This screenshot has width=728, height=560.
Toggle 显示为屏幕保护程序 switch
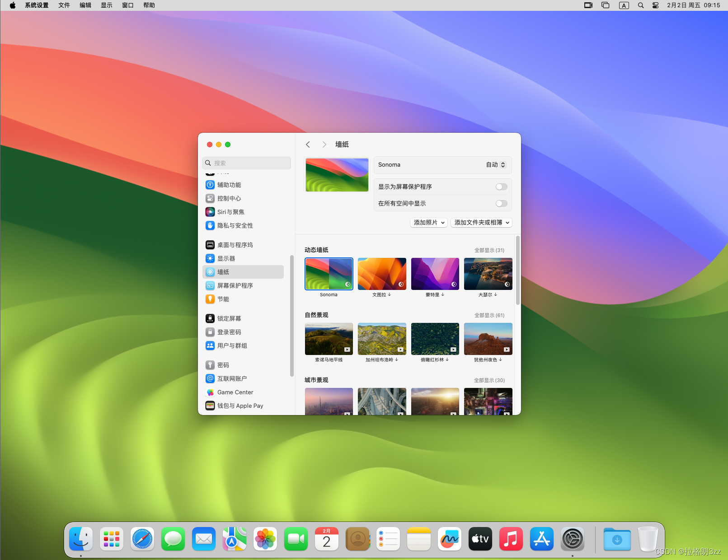pos(502,187)
